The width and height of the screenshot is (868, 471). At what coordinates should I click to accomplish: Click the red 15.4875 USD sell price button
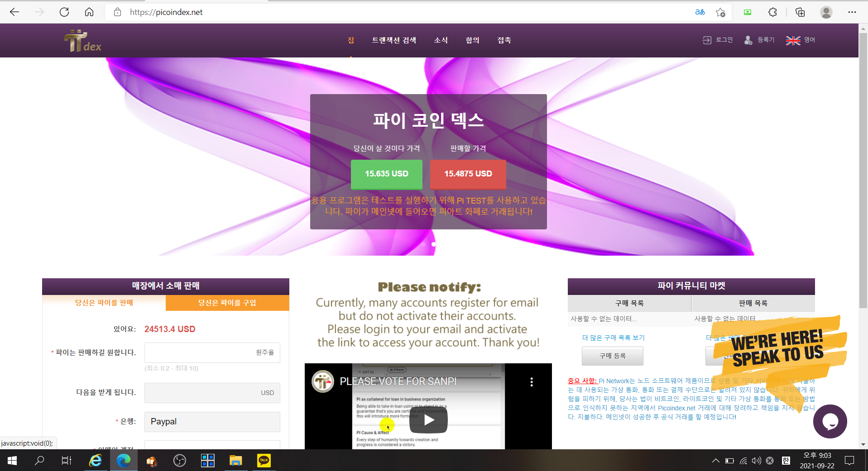468,174
